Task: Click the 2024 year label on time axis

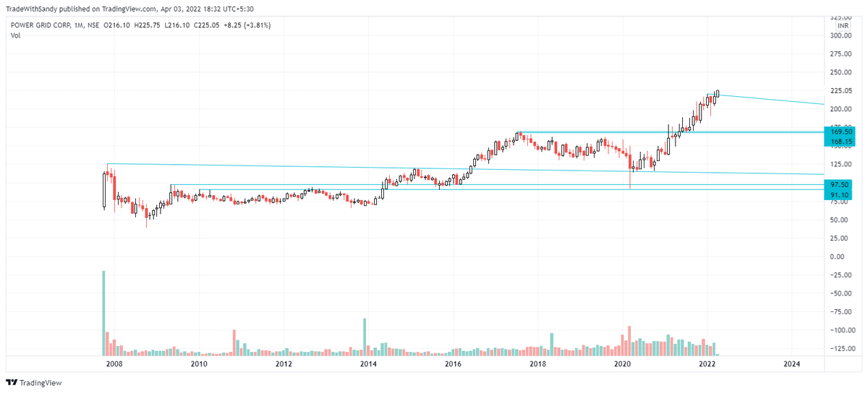Action: point(792,364)
